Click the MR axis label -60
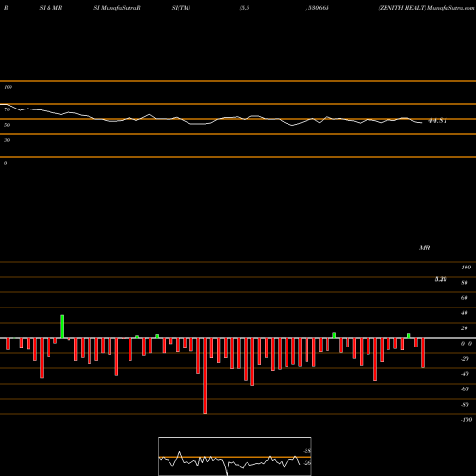This screenshot has height=476, width=476. [x=465, y=389]
